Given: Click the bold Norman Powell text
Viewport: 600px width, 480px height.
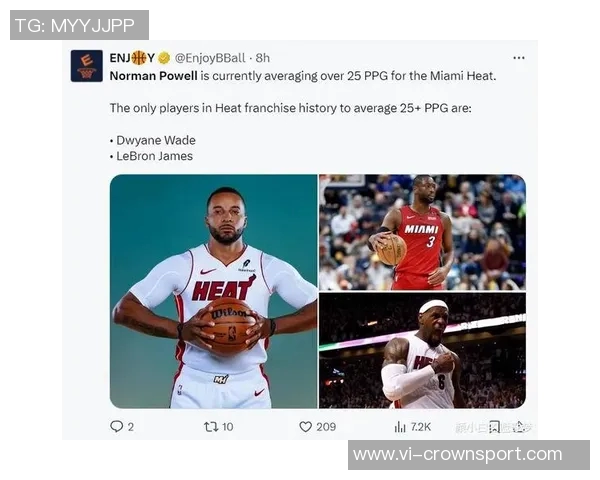Looking at the screenshot, I should tap(153, 76).
